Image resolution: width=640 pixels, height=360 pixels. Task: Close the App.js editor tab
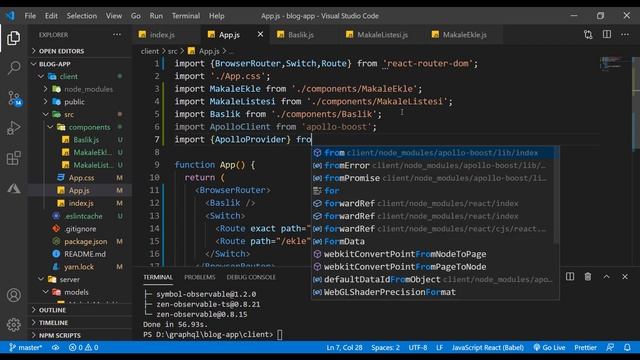260,35
